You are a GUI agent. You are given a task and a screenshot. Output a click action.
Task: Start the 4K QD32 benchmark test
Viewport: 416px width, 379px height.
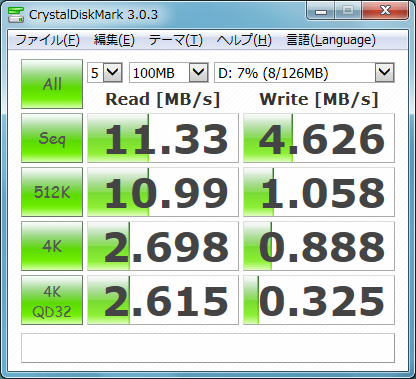coord(52,300)
